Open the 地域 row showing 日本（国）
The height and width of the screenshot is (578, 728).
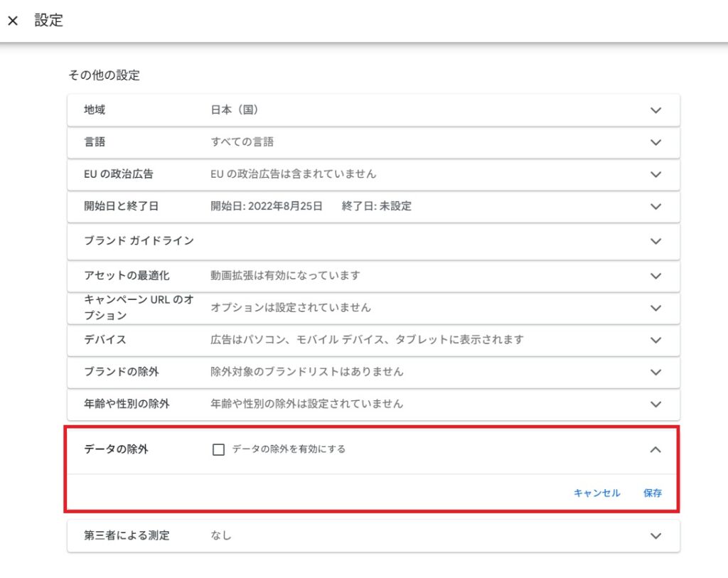point(234,110)
